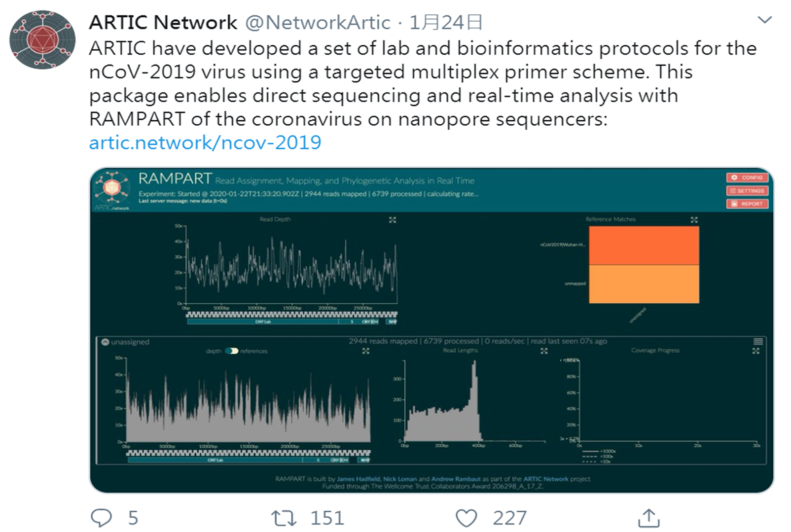
Task: Click the CONFIG button
Action: click(747, 177)
